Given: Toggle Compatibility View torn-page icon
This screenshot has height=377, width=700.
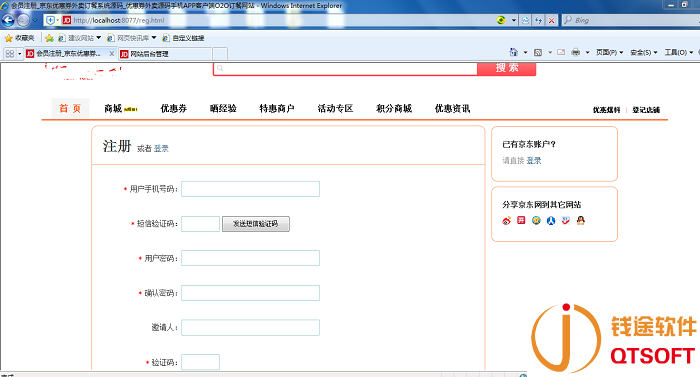Looking at the screenshot, I should click(525, 20).
